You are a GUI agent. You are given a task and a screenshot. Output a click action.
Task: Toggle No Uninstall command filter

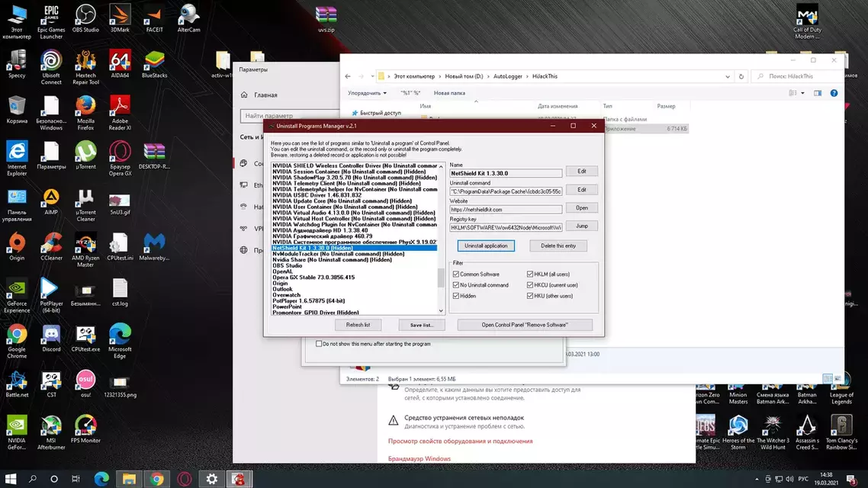point(456,285)
